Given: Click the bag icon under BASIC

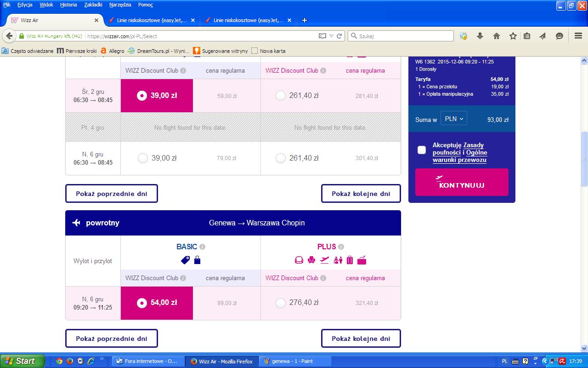Looking at the screenshot, I should tap(197, 260).
